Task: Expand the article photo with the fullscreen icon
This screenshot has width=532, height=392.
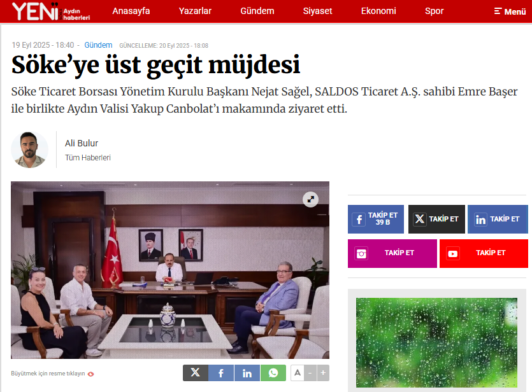Action: coord(310,200)
